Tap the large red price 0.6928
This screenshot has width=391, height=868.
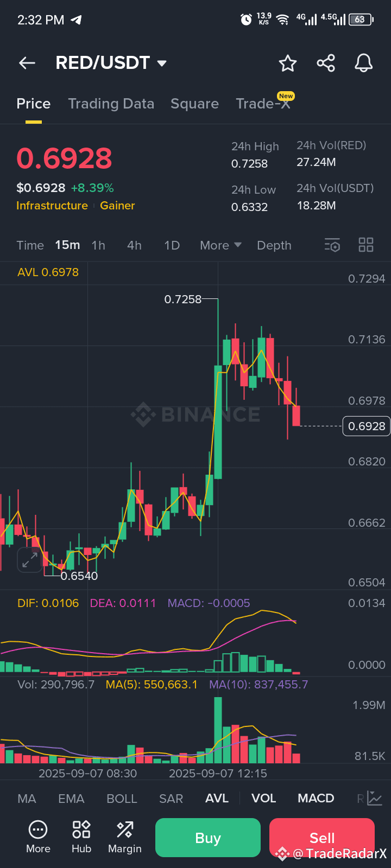(64, 158)
